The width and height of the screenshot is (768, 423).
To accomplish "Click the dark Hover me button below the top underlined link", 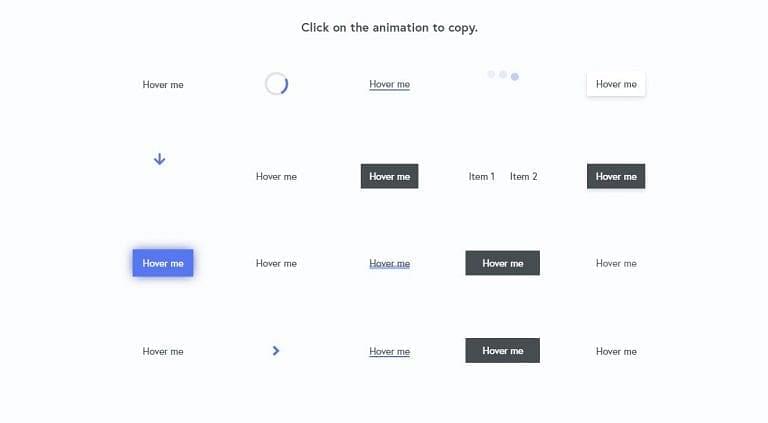I will pos(389,176).
